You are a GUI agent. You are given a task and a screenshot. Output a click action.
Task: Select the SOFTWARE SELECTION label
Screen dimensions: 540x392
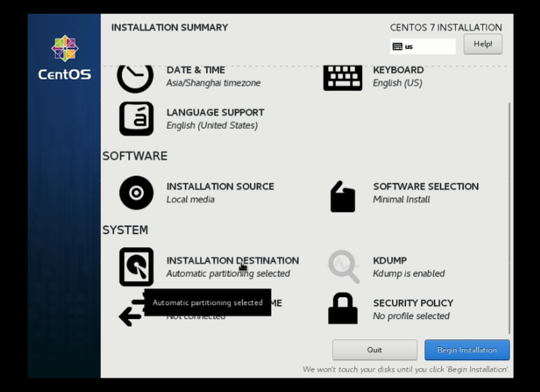tap(426, 187)
